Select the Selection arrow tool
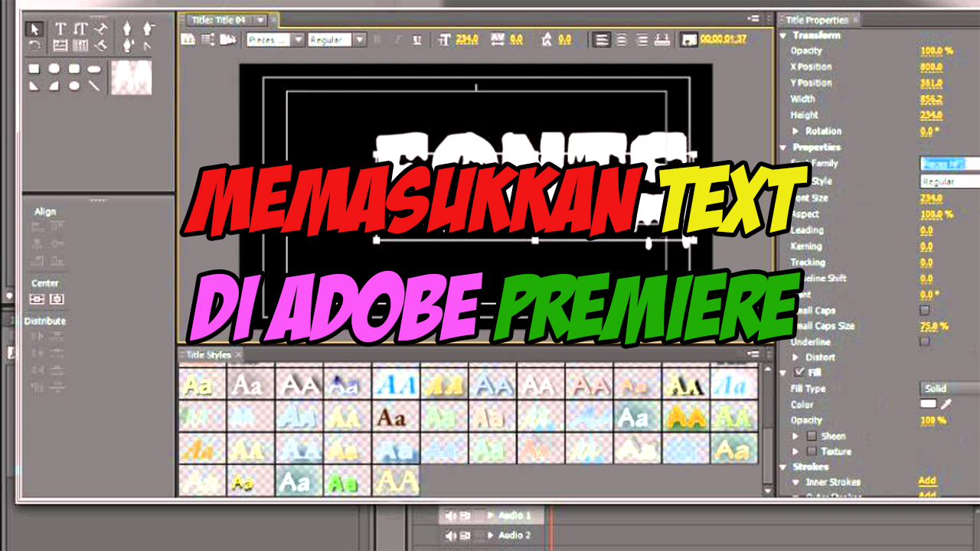 (x=34, y=28)
